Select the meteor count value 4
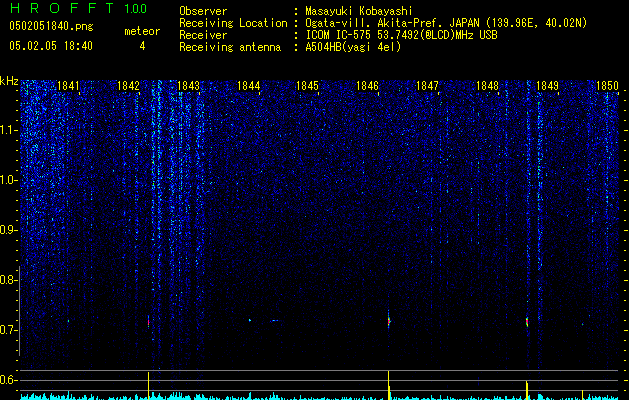629x400 pixels. [x=142, y=46]
